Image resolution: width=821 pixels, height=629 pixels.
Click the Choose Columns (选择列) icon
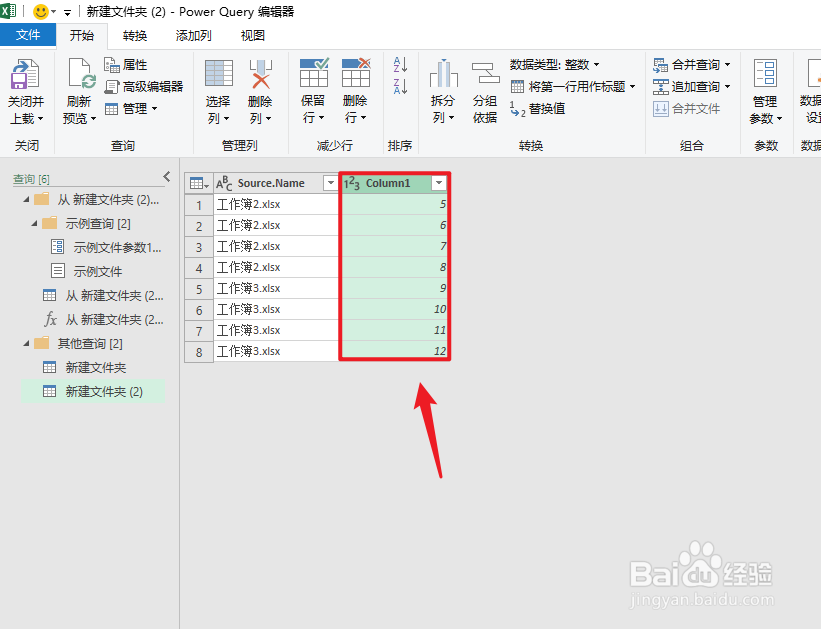click(218, 73)
